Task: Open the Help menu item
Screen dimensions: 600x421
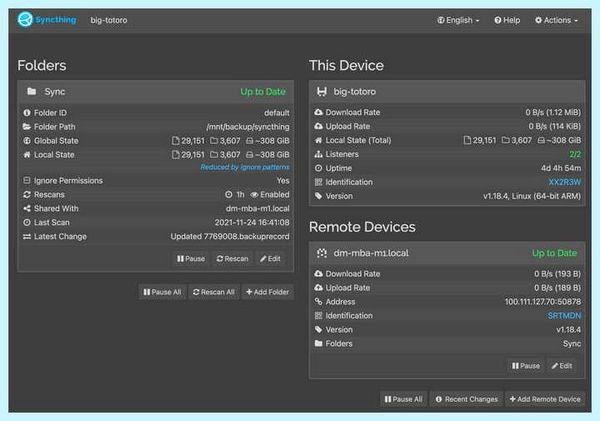Action: point(507,20)
